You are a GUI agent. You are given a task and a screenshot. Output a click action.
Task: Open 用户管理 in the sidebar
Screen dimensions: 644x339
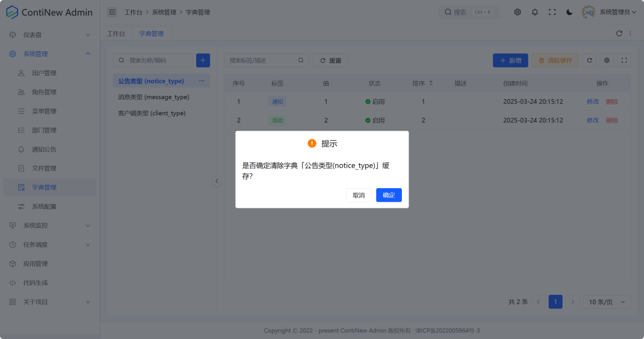pyautogui.click(x=44, y=73)
